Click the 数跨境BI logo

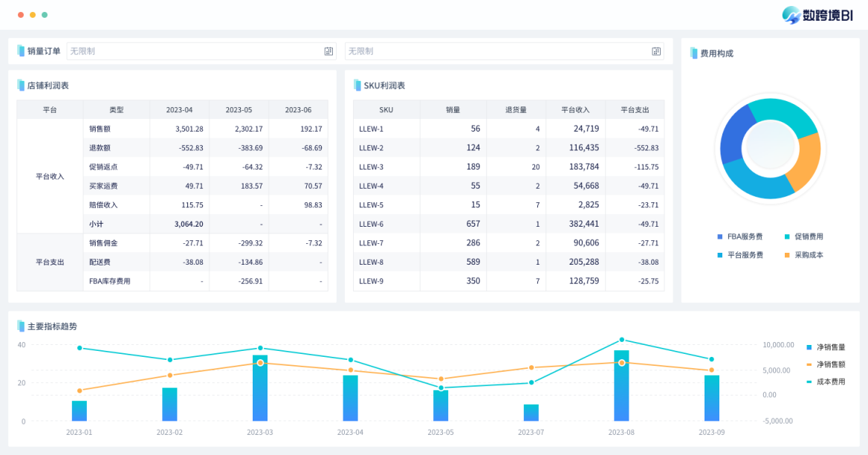pos(817,15)
